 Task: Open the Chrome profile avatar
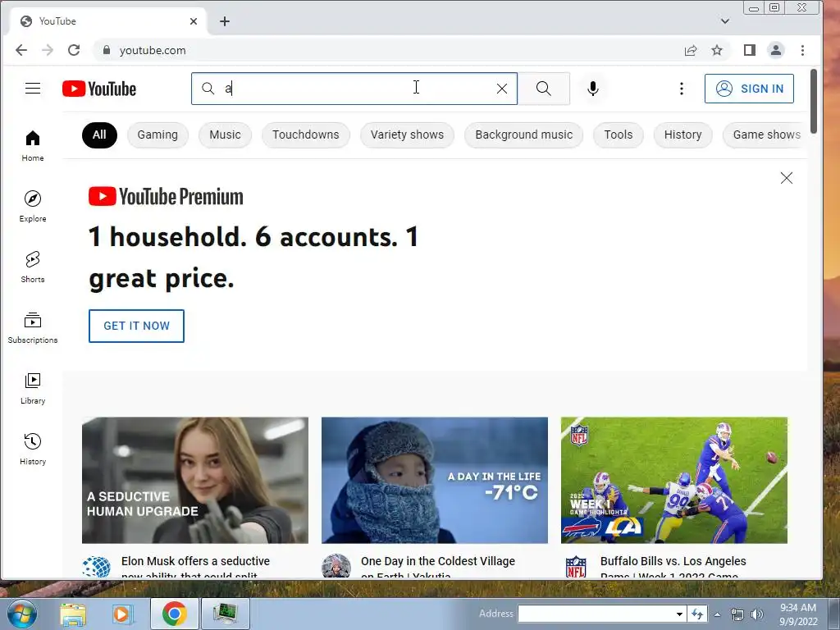pyautogui.click(x=776, y=50)
